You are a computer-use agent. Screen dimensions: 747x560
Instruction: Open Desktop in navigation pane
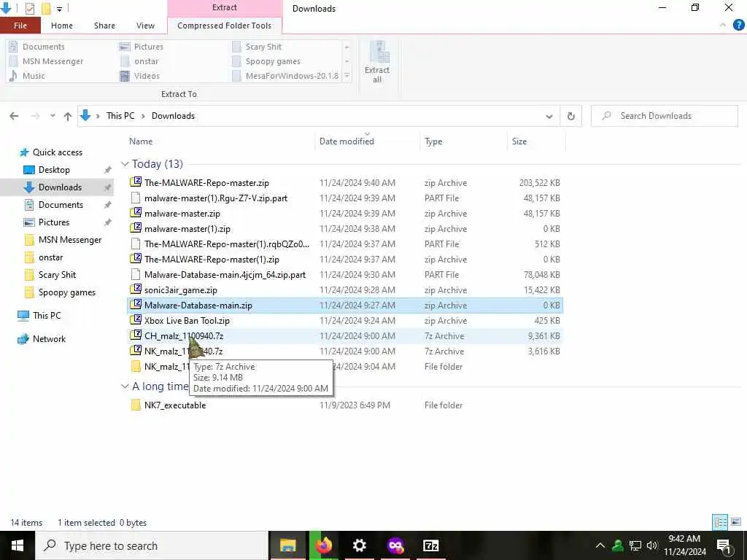[54, 170]
